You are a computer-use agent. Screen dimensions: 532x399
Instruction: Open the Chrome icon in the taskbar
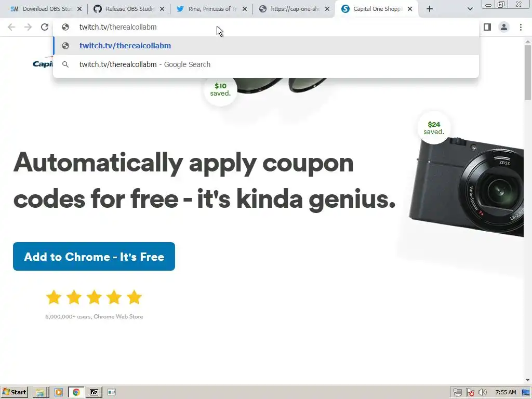(x=76, y=393)
